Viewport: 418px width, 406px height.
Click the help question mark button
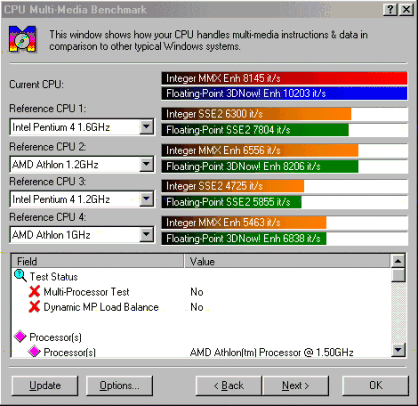click(x=390, y=10)
